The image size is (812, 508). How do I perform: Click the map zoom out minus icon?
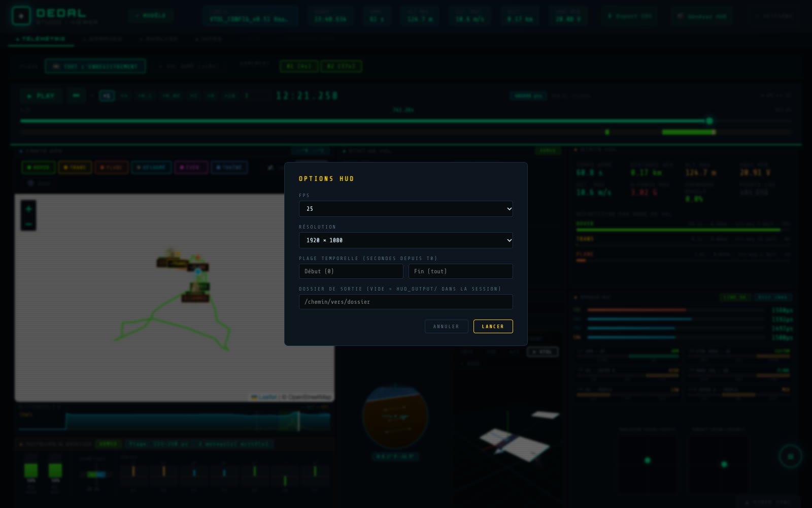[28, 224]
